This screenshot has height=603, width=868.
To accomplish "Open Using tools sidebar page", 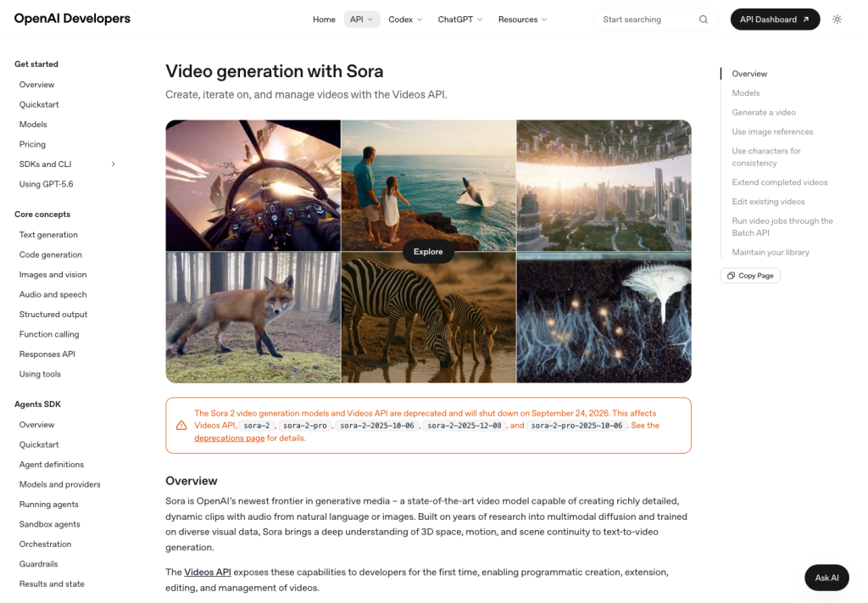I will [x=40, y=374].
